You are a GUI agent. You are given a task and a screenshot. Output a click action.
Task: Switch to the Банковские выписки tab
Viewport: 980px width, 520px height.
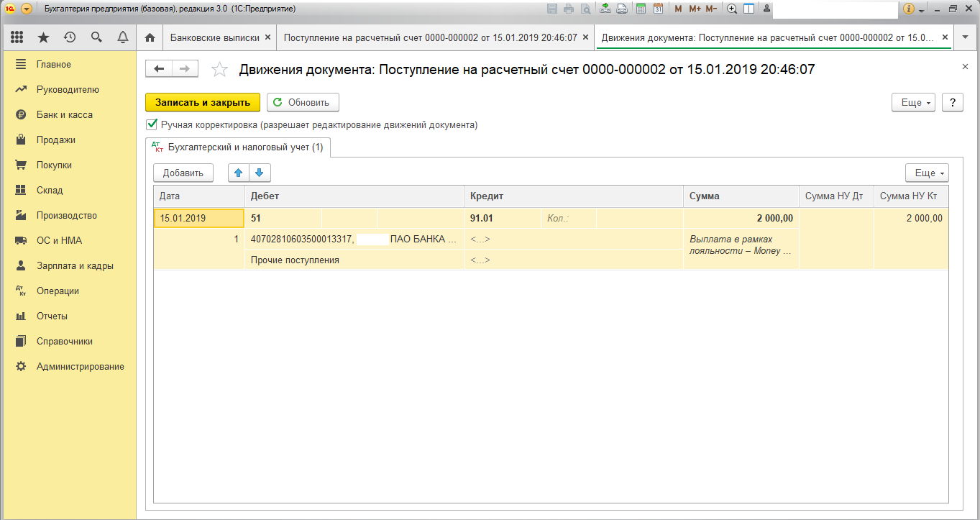216,37
